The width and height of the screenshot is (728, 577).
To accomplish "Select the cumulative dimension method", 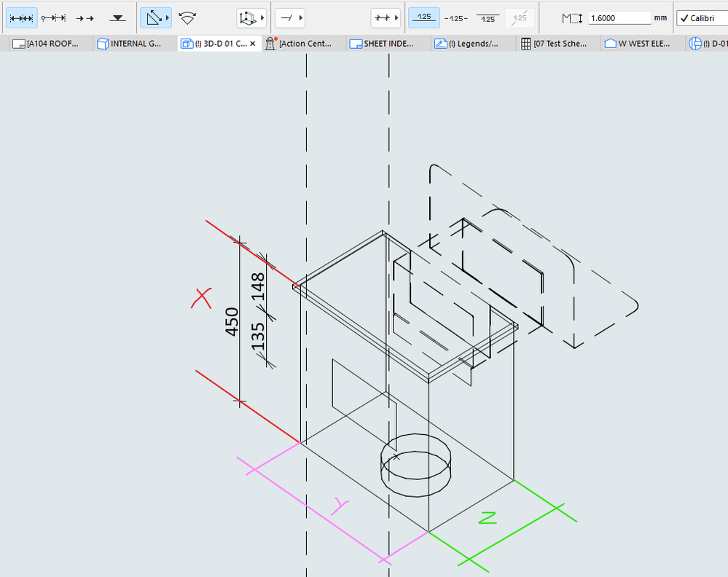I will 53,18.
